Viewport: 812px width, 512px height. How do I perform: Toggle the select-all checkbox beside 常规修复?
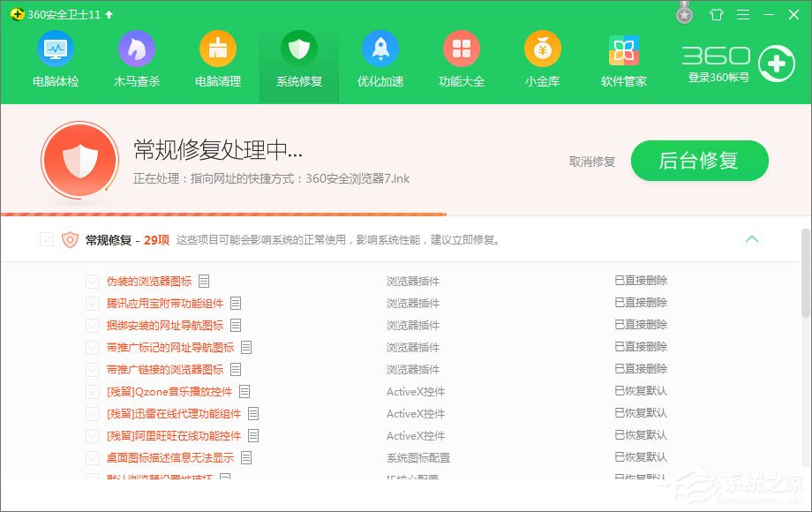46,239
